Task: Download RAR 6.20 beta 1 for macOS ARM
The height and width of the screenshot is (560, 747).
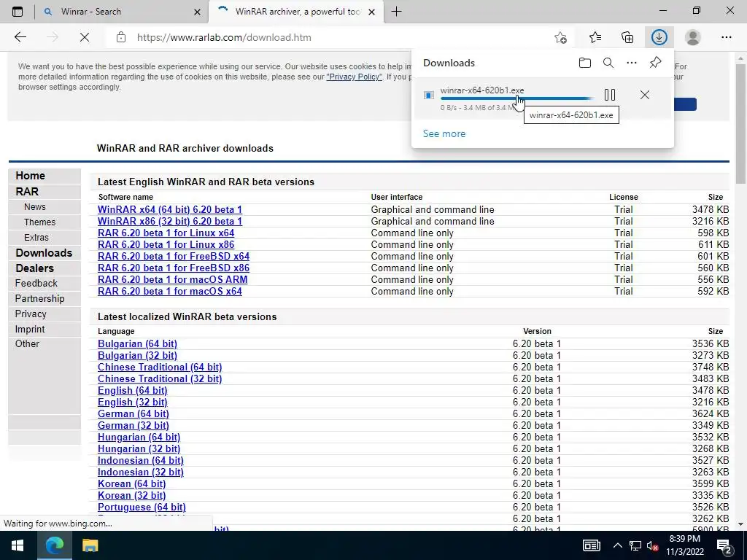Action: coord(172,279)
